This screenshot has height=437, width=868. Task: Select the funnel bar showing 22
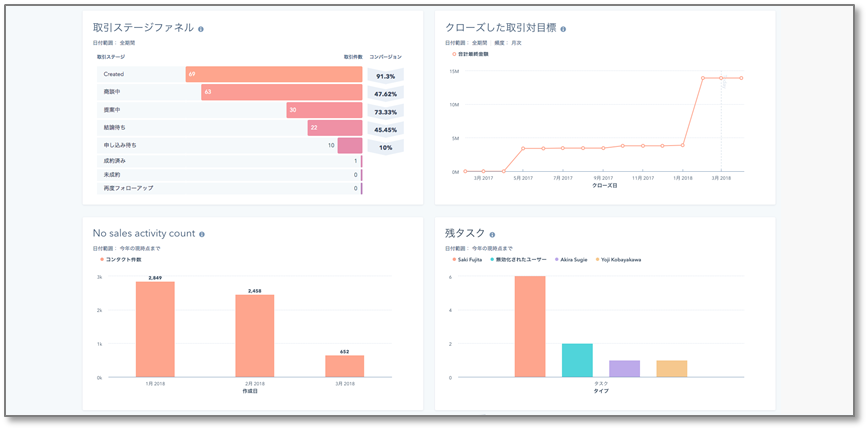[335, 128]
